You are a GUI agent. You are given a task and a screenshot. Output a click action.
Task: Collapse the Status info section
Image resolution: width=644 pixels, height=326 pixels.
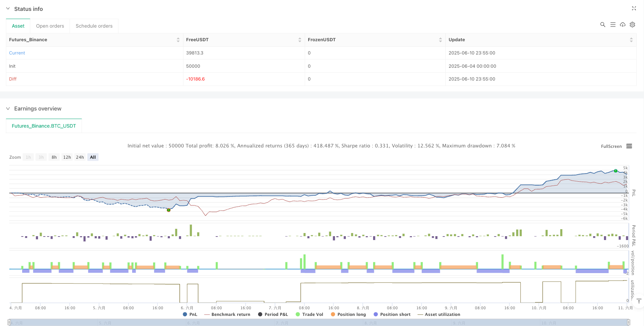tap(8, 9)
